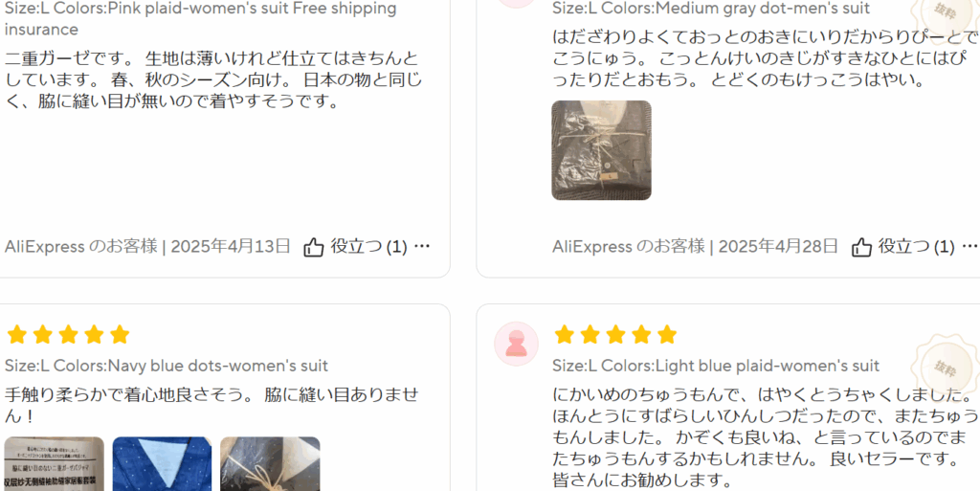Click pink user avatar on Light blue plaid review
Viewport: 980px width, 491px height.
click(x=516, y=344)
